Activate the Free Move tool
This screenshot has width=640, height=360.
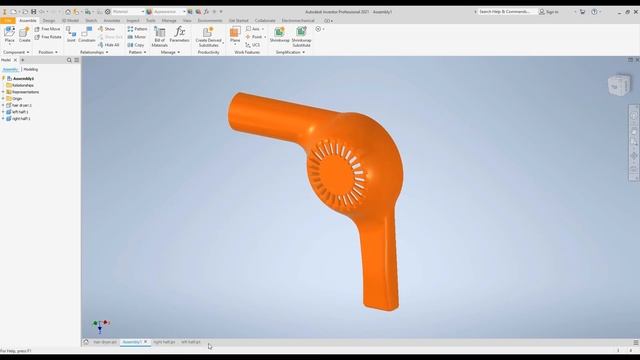coord(48,29)
